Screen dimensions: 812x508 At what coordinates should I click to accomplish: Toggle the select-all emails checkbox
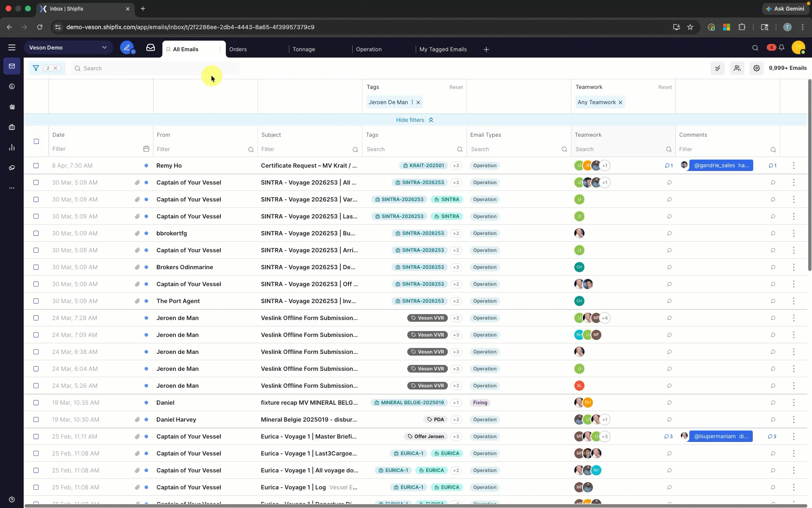[x=36, y=141]
